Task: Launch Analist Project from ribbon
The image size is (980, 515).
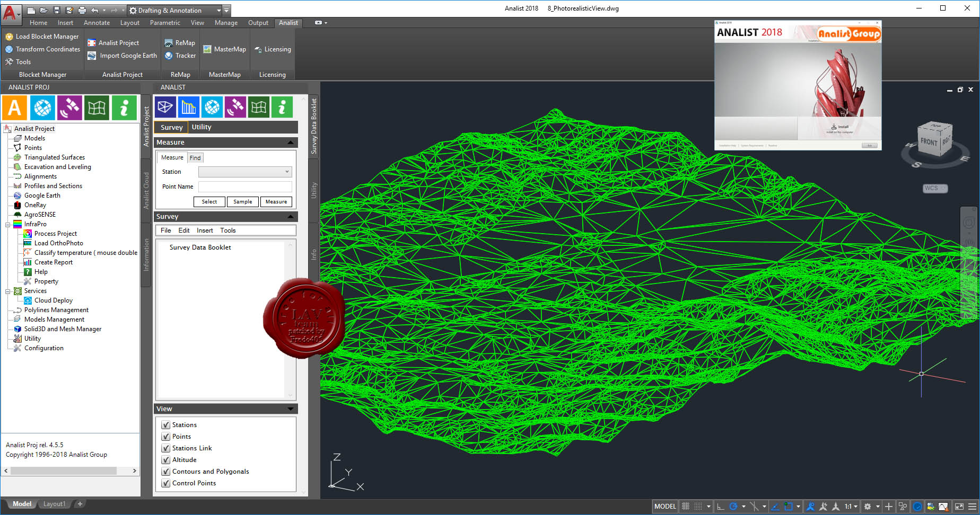Action: point(113,43)
